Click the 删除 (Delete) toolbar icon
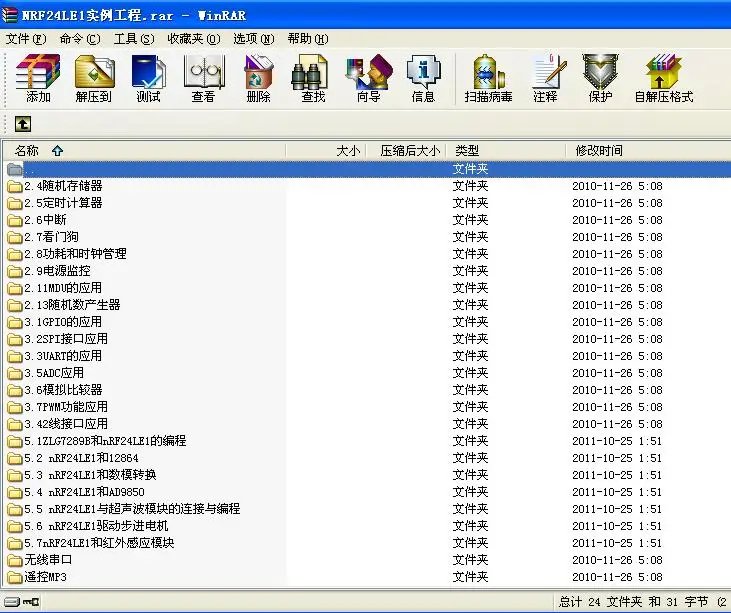731x613 pixels. point(259,78)
